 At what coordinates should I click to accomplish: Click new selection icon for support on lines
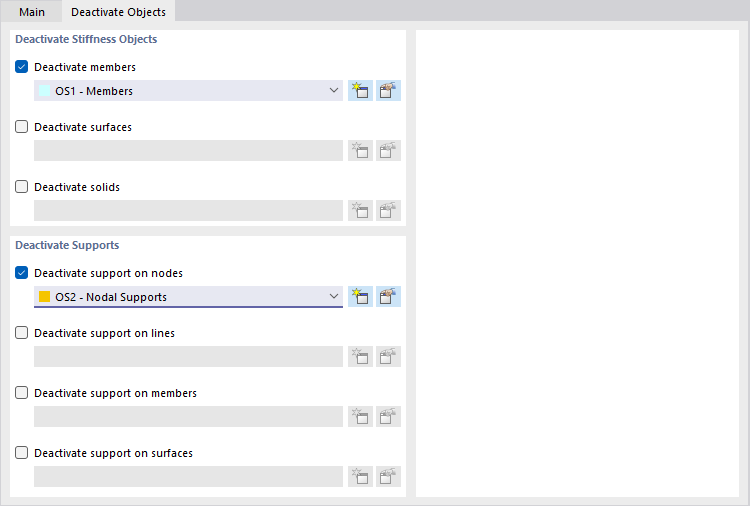click(x=360, y=357)
